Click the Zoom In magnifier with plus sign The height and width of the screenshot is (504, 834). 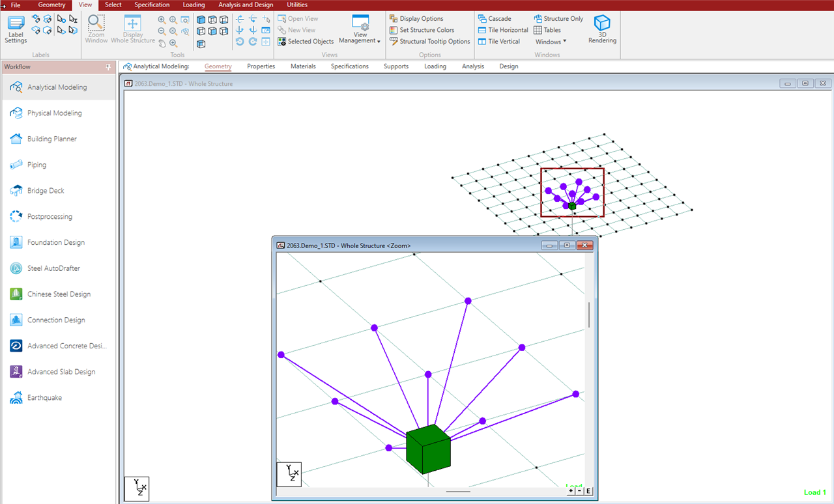pos(162,20)
